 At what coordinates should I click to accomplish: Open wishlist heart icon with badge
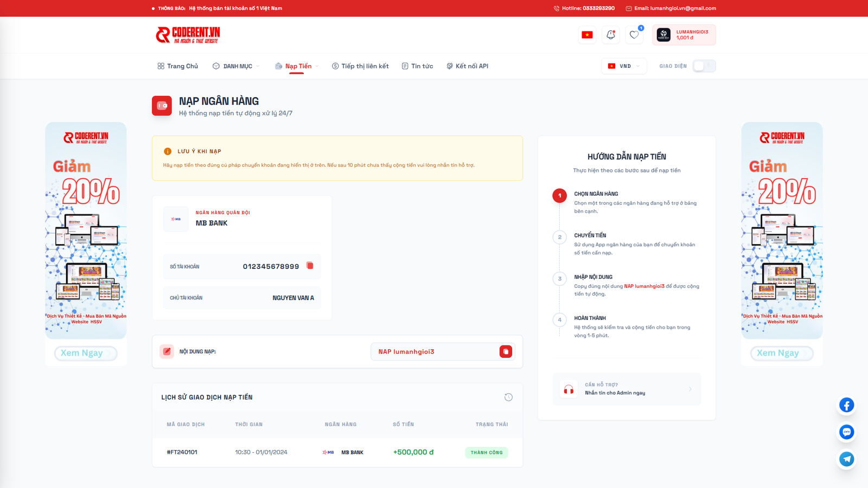(x=634, y=34)
